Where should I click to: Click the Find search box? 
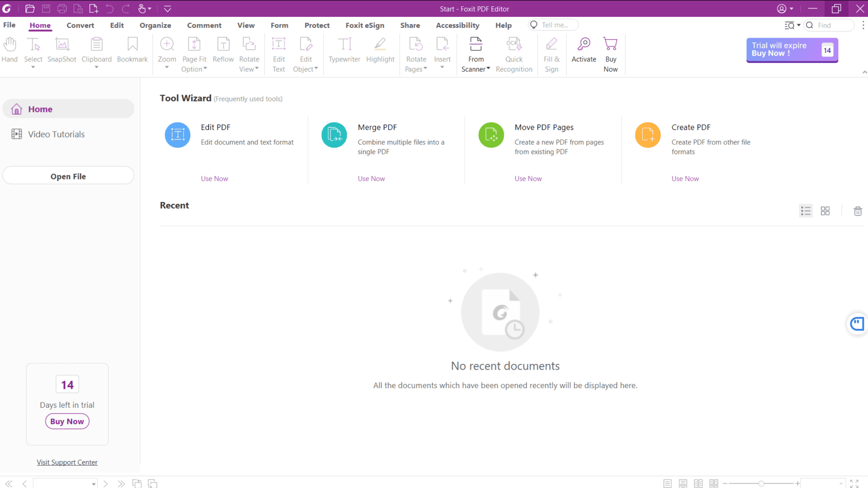829,25
